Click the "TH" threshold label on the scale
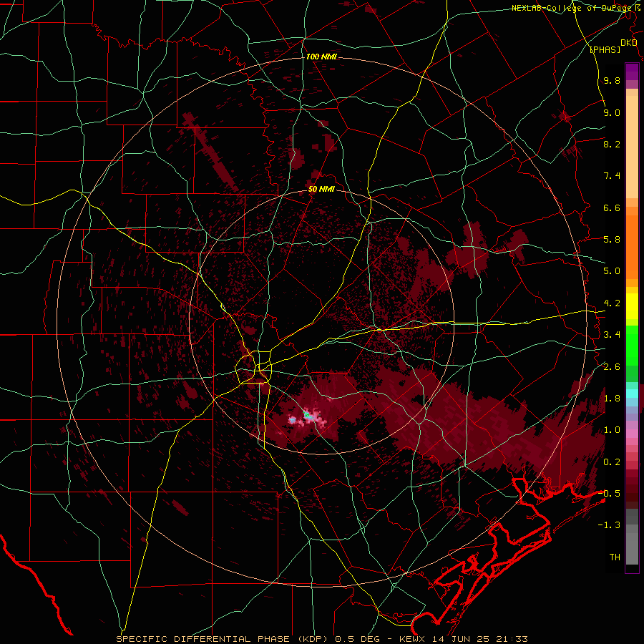 click(615, 557)
